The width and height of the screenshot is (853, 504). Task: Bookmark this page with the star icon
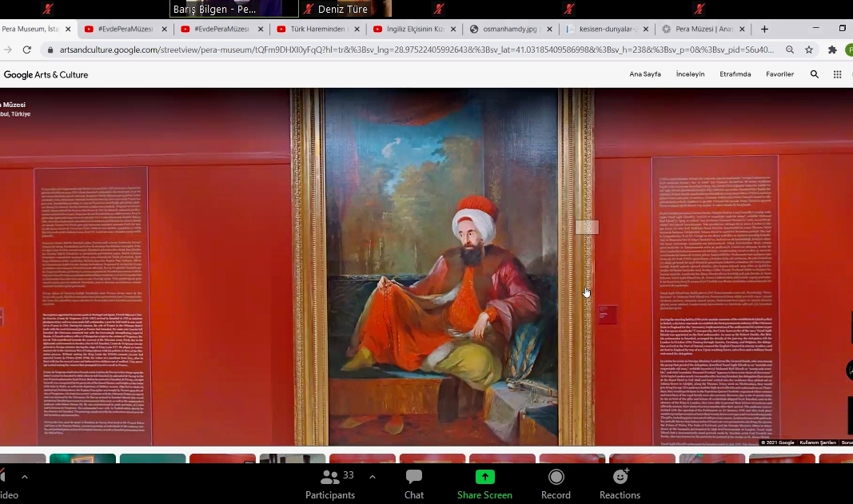809,50
